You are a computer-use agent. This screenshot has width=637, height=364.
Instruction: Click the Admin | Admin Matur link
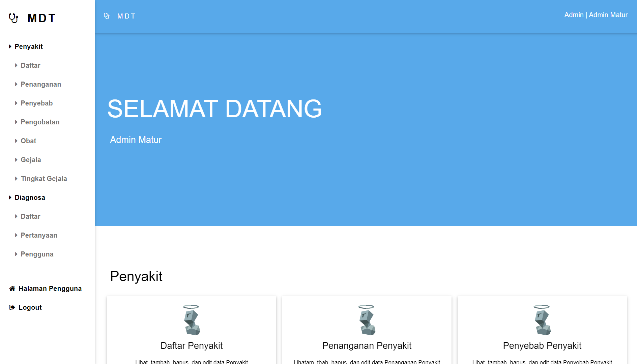click(x=596, y=15)
